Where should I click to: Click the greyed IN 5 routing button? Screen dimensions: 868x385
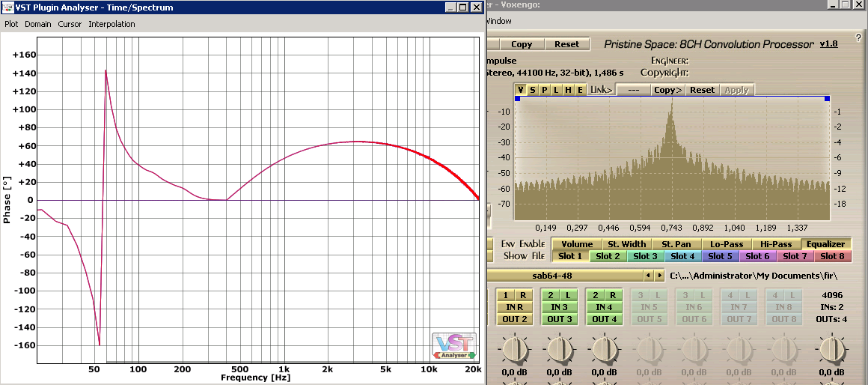pyautogui.click(x=650, y=306)
